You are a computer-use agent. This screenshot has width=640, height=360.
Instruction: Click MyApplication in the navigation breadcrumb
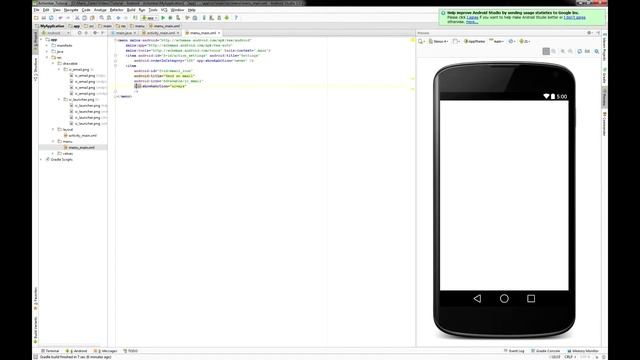[49, 26]
